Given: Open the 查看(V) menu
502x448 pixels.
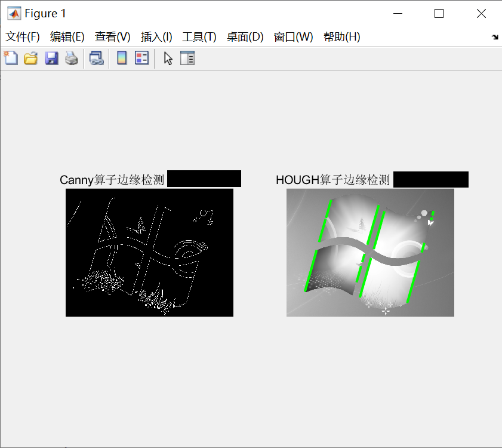Looking at the screenshot, I should pos(113,37).
